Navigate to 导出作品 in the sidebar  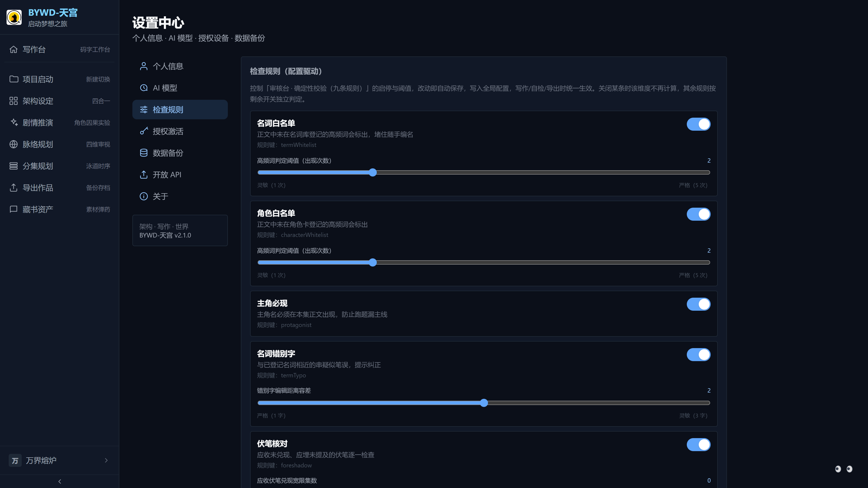coord(60,188)
